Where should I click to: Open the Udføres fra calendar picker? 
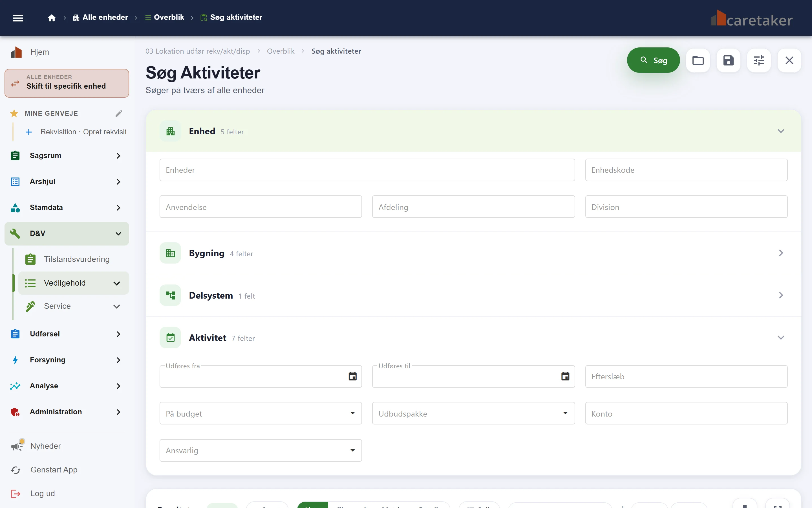pos(352,376)
